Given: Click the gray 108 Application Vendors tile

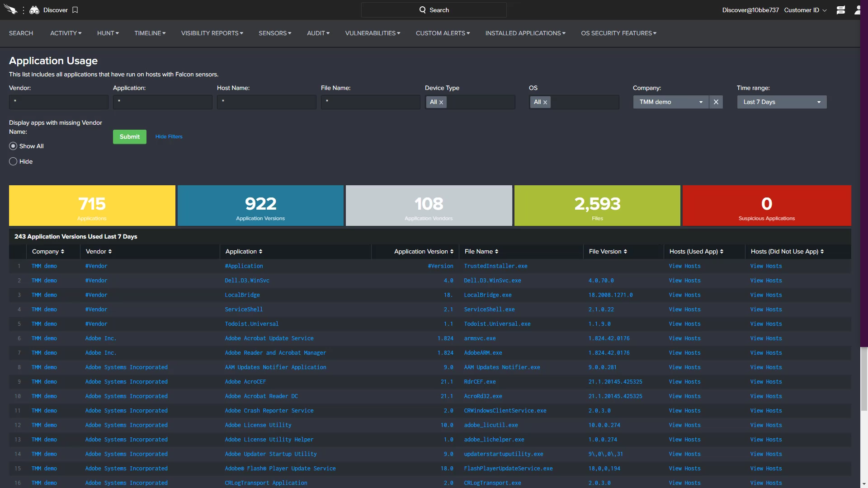Looking at the screenshot, I should (429, 206).
